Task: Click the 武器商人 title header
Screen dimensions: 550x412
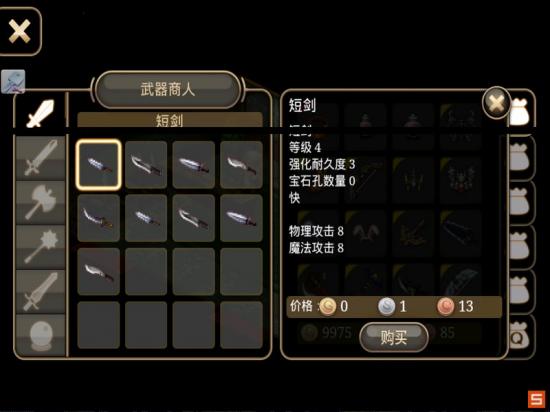Action: coord(168,89)
